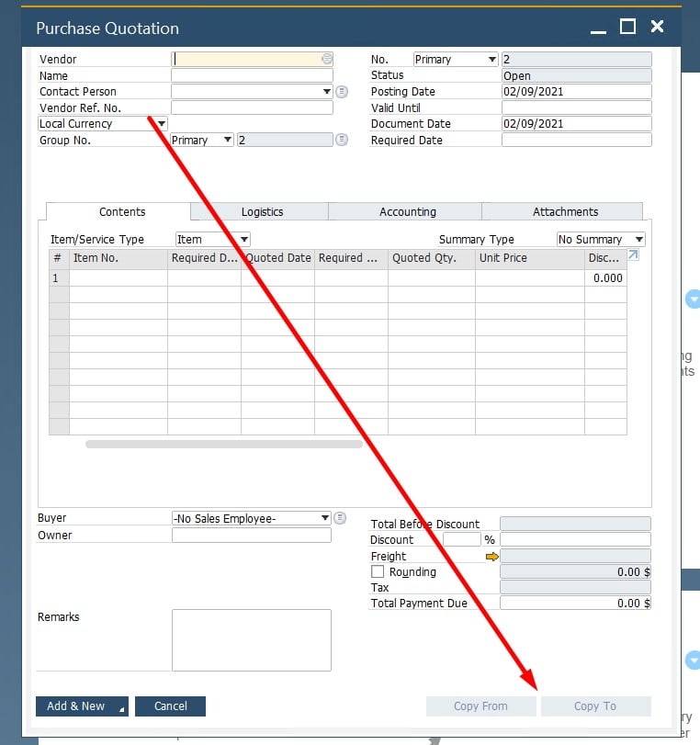Click the Item No. column header
The image size is (700, 745).
(x=119, y=258)
